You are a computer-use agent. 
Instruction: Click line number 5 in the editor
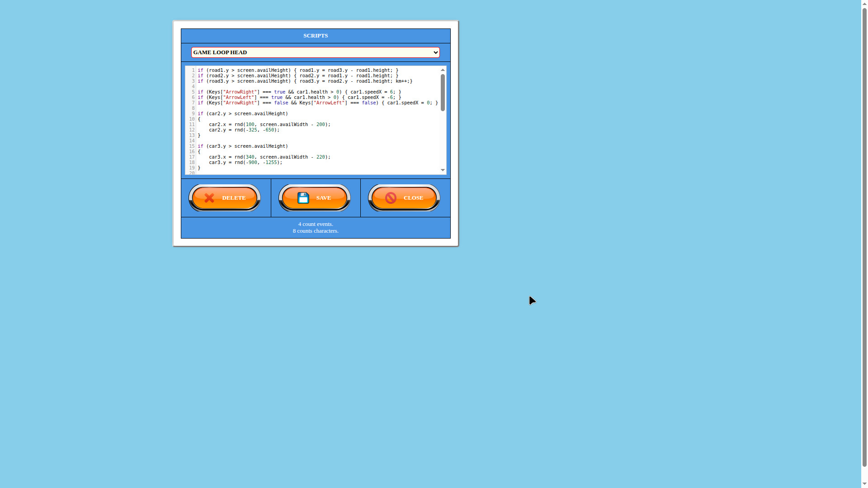click(193, 92)
